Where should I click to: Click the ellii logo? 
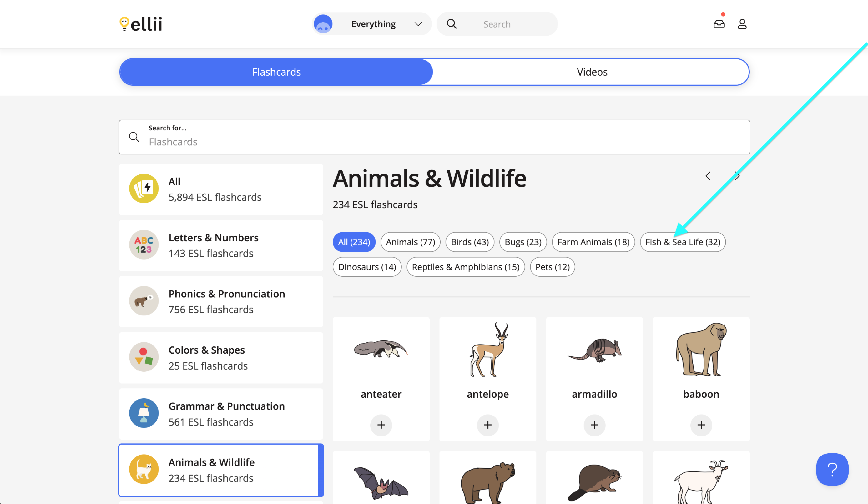coord(141,24)
